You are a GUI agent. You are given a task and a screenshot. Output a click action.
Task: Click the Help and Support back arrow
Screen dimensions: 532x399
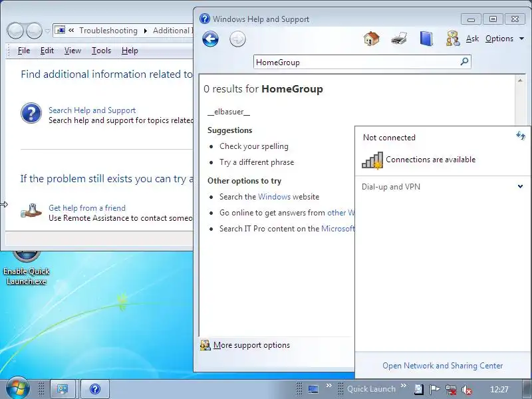point(210,39)
